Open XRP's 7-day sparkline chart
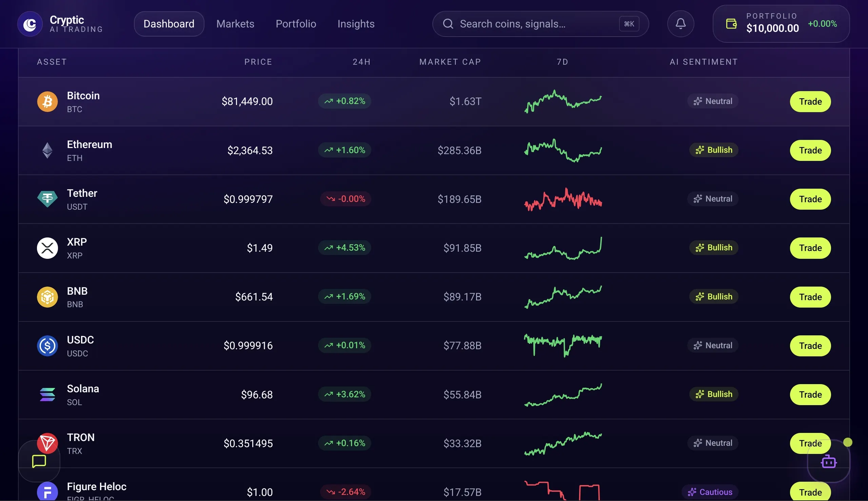Image resolution: width=868 pixels, height=501 pixels. (563, 248)
